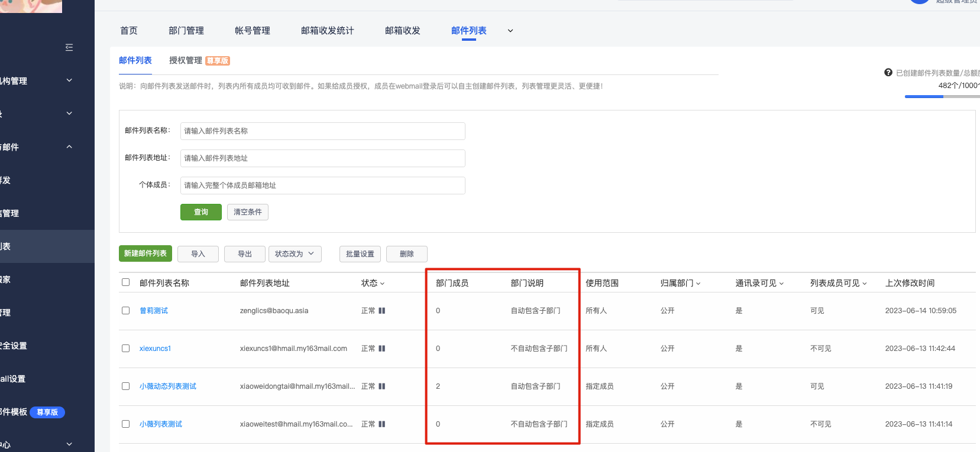Click the 尊享版 badge beside 授权管理
980x452 pixels.
point(218,61)
